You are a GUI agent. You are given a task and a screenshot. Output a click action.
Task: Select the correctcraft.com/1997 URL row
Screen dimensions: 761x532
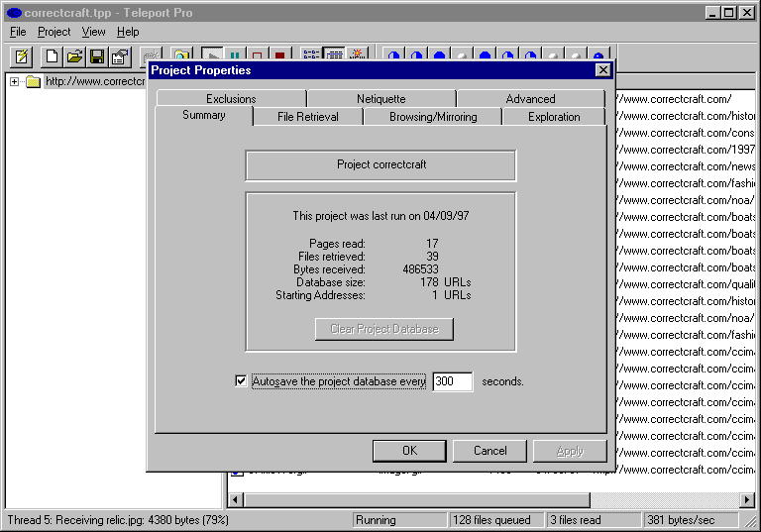(686, 150)
